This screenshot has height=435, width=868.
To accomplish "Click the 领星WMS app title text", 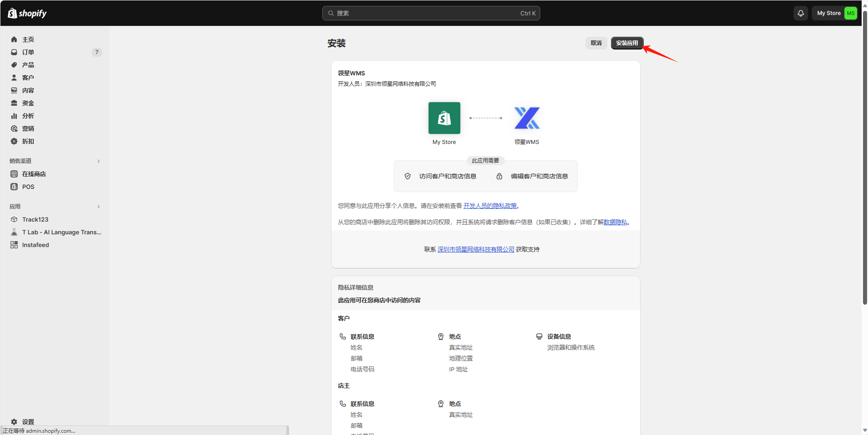I will point(351,73).
